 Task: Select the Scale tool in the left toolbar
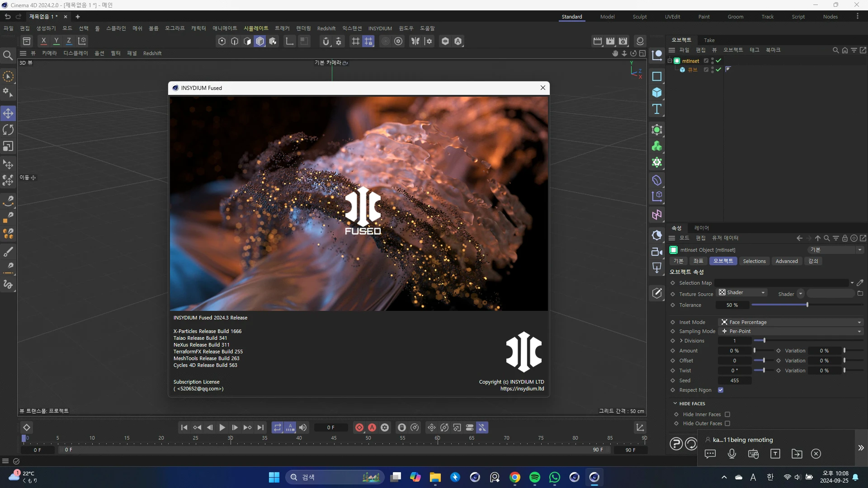pos(8,146)
